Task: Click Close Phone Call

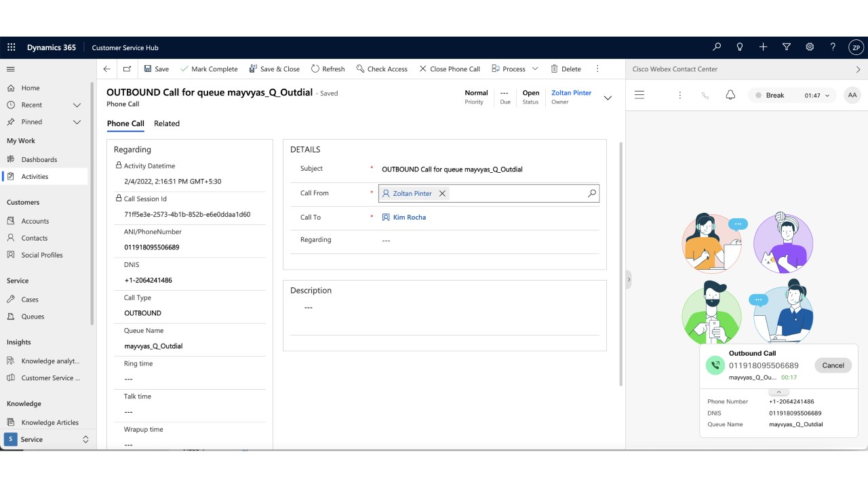Action: coord(450,69)
